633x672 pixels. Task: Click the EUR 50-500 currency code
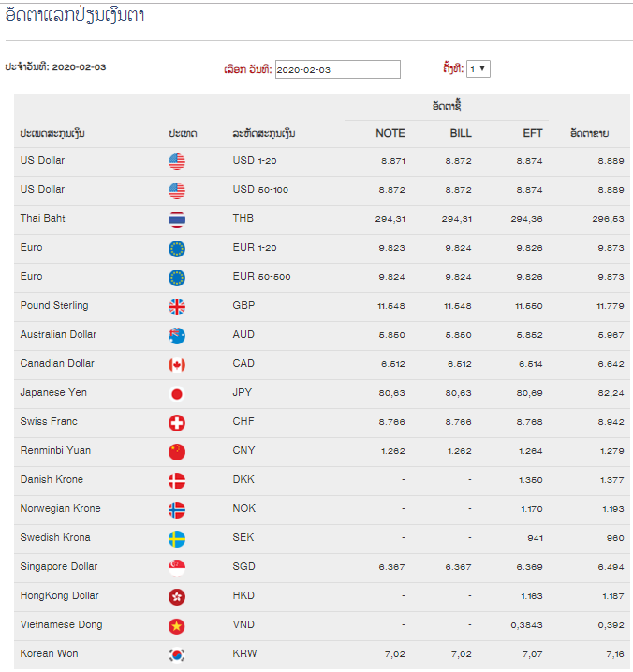(261, 276)
